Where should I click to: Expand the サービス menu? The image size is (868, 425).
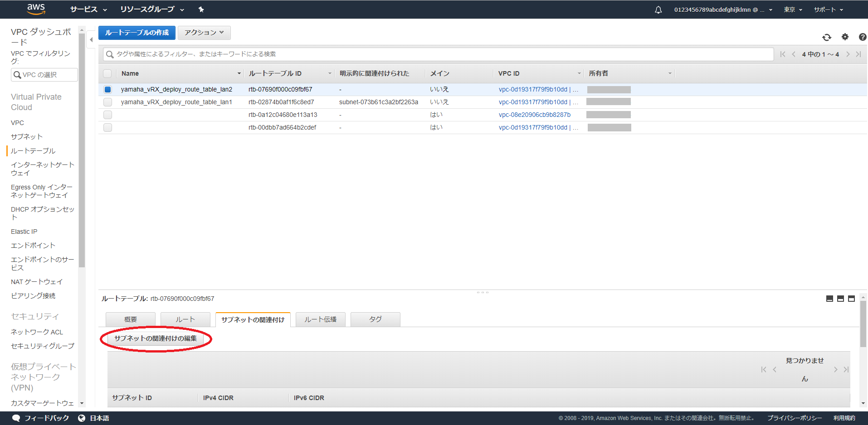(88, 10)
